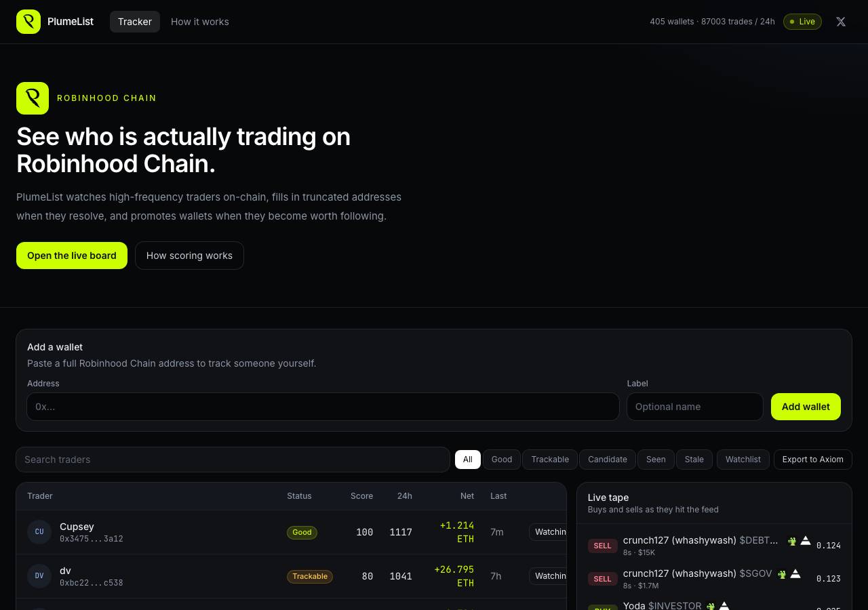
Task: Click the address 0x3475...3a12
Action: click(92, 539)
